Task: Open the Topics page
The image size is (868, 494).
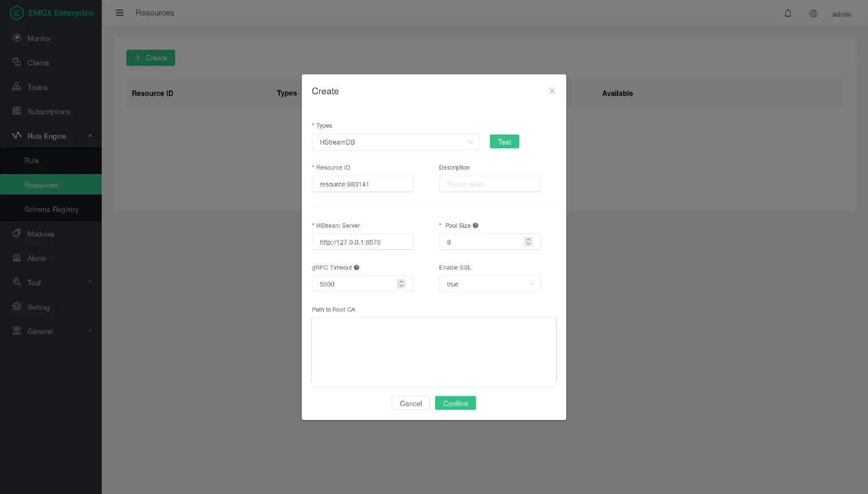Action: pyautogui.click(x=37, y=87)
